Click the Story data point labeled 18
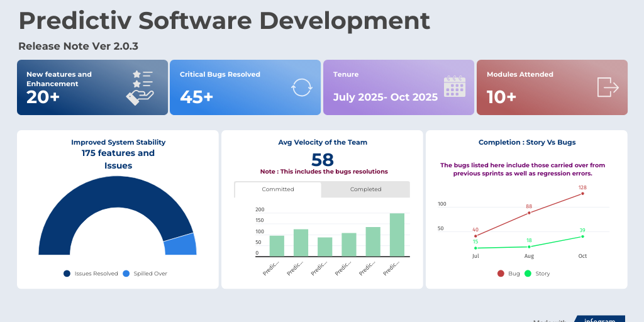This screenshot has height=322, width=644. (x=529, y=247)
